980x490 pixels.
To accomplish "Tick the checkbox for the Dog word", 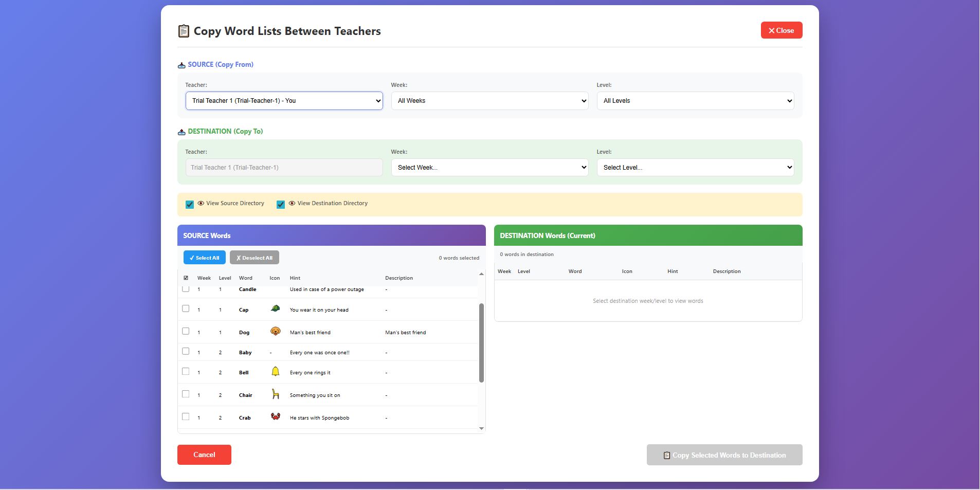I will click(x=186, y=331).
